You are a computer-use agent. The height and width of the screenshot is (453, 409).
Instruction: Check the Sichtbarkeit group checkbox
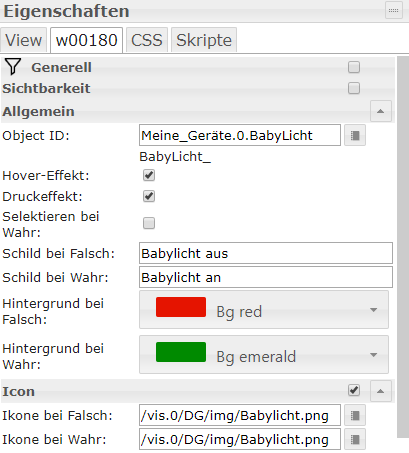(354, 88)
